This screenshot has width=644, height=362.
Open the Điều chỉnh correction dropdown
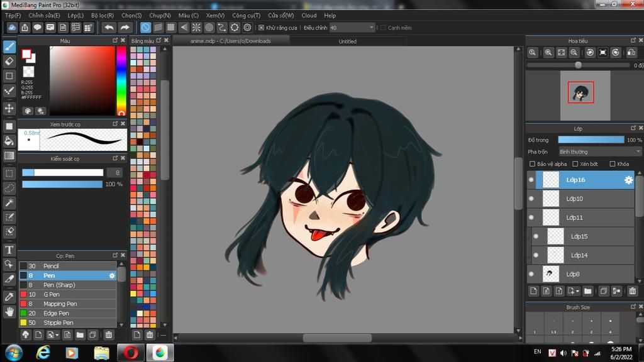click(352, 28)
